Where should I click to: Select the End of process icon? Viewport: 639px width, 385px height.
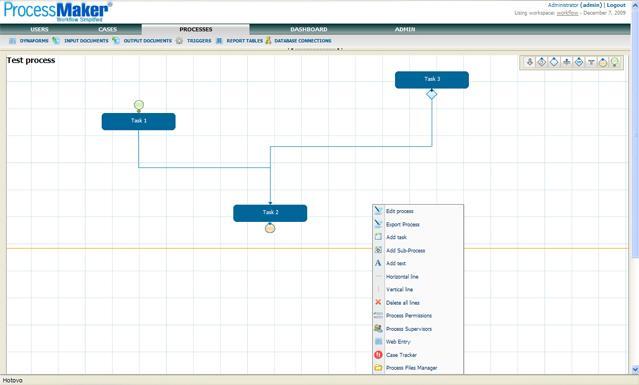[x=603, y=62]
